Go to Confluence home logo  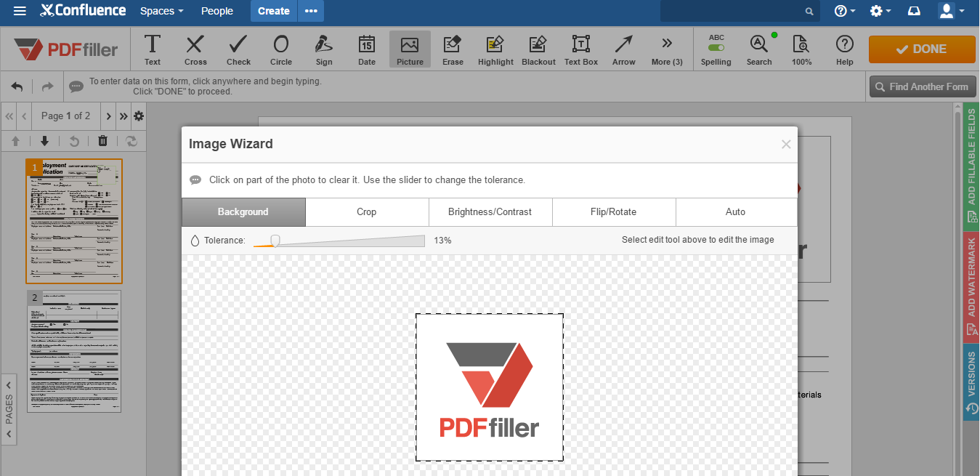pos(81,11)
